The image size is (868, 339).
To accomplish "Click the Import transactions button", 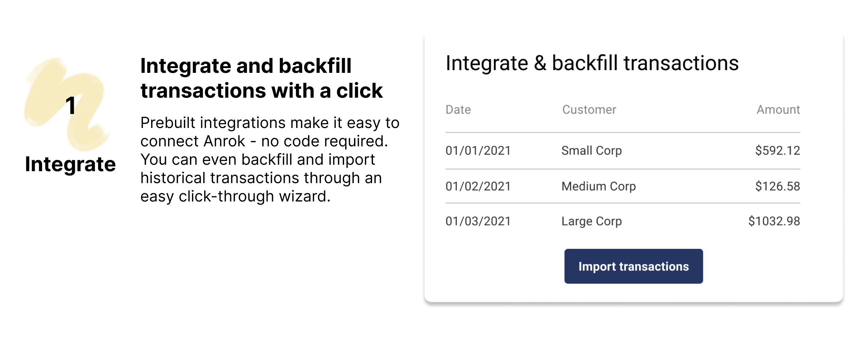I will click(x=633, y=266).
